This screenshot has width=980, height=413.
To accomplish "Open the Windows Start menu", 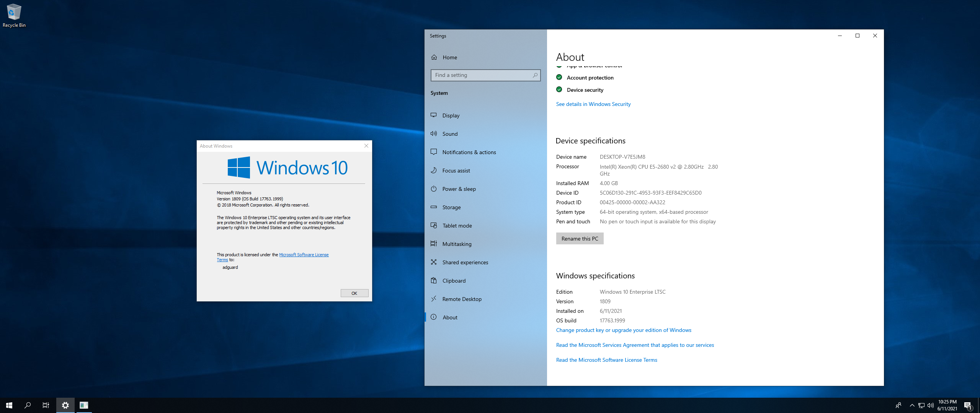I will [9, 405].
